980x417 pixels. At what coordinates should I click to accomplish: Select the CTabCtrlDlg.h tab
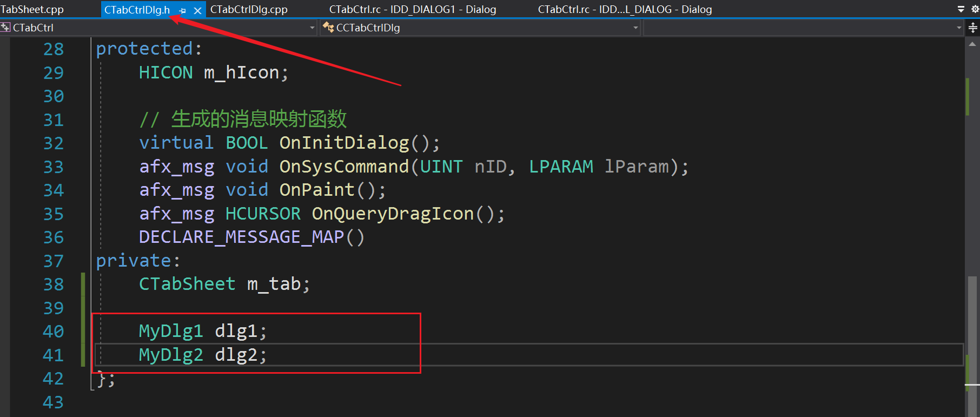coord(137,10)
